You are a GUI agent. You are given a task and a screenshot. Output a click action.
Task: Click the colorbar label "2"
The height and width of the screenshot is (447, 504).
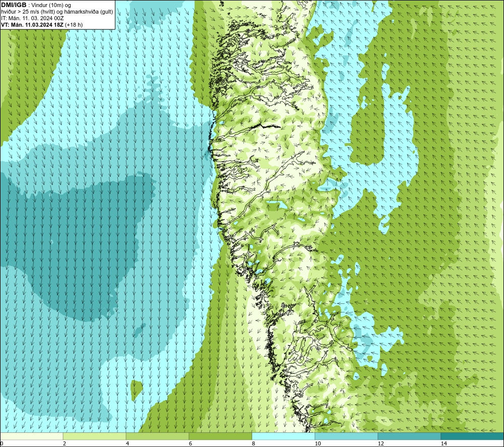tap(65, 443)
